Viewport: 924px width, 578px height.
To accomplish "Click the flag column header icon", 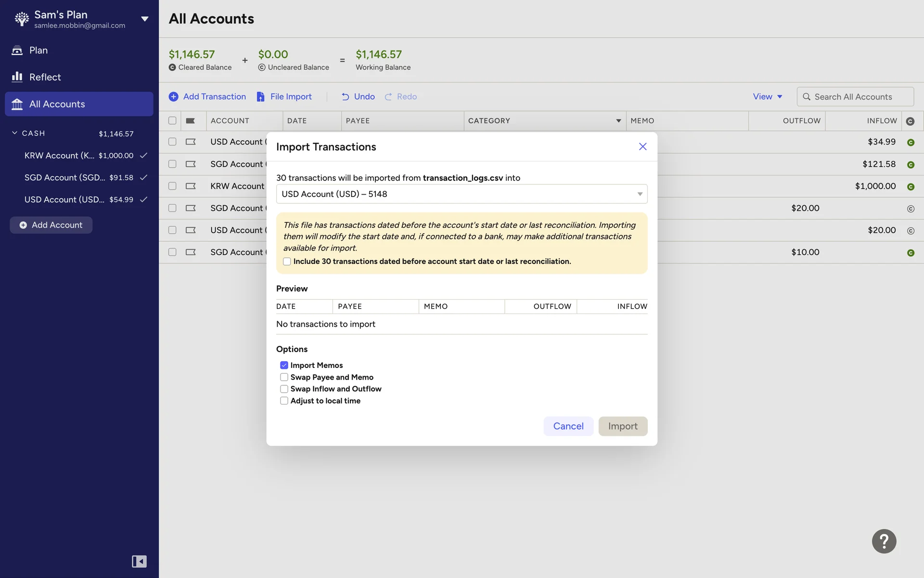I will [191, 121].
